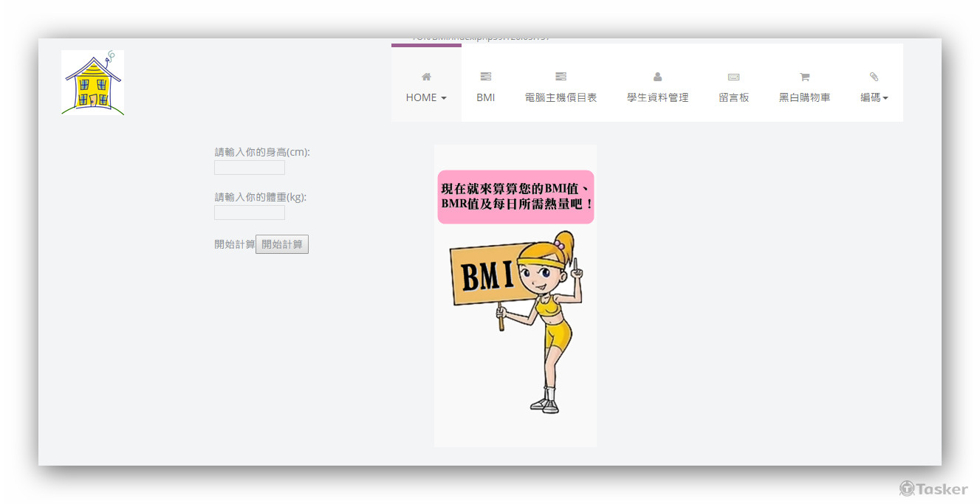Navigate to 留言板
980x504 pixels.
pos(733,97)
